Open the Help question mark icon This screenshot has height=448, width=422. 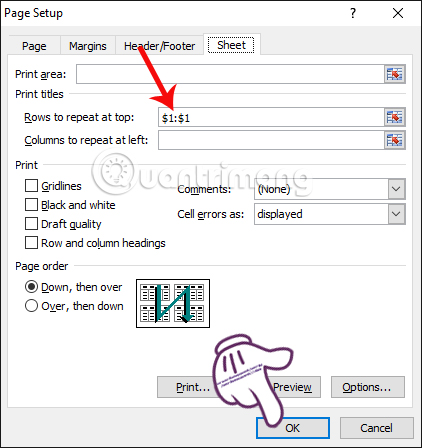tap(353, 13)
